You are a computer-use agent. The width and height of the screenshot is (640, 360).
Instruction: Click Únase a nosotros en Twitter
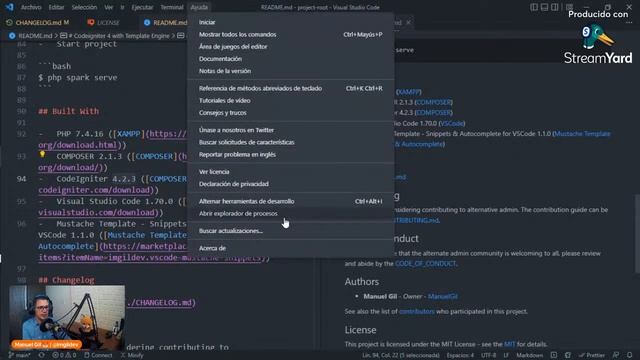click(x=291, y=130)
